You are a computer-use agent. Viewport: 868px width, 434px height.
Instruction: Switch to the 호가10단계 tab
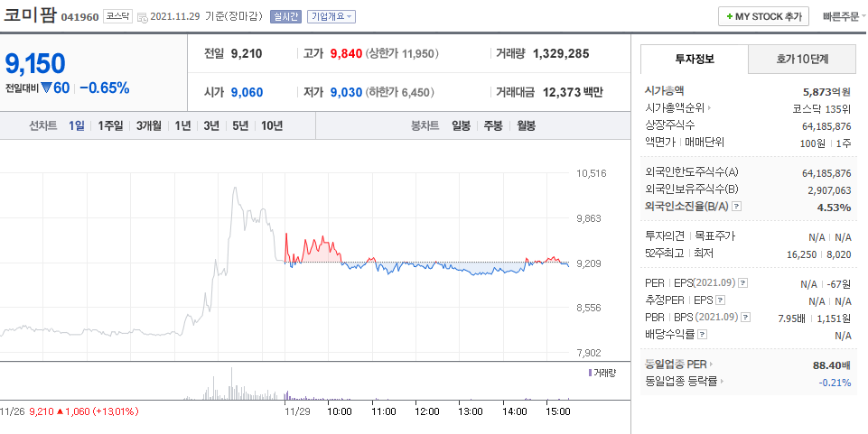(802, 60)
